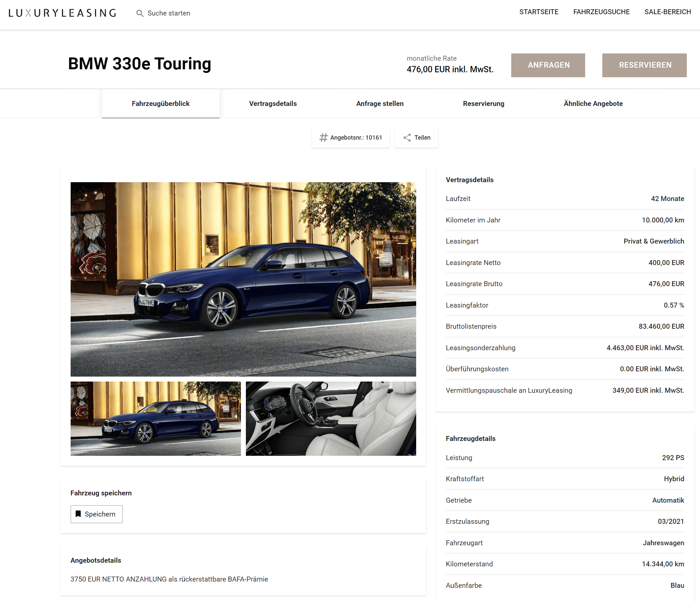This screenshot has width=700, height=602.
Task: Click the search magnifier icon
Action: coord(140,13)
